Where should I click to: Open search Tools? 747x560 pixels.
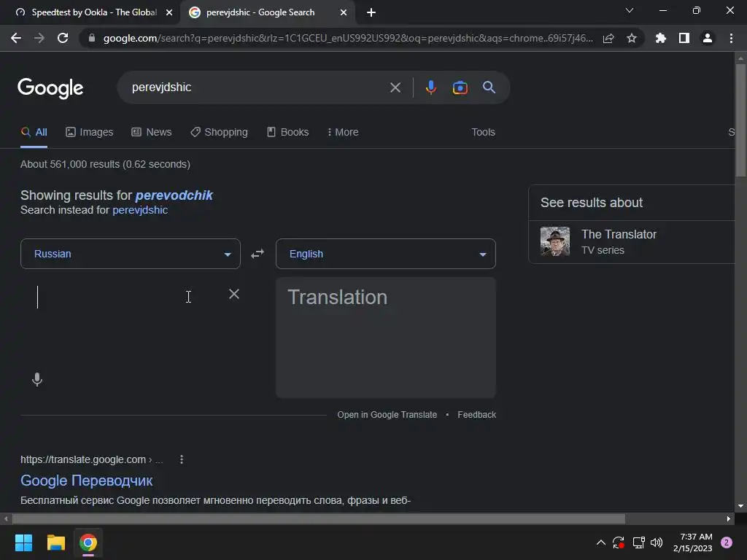(x=483, y=133)
